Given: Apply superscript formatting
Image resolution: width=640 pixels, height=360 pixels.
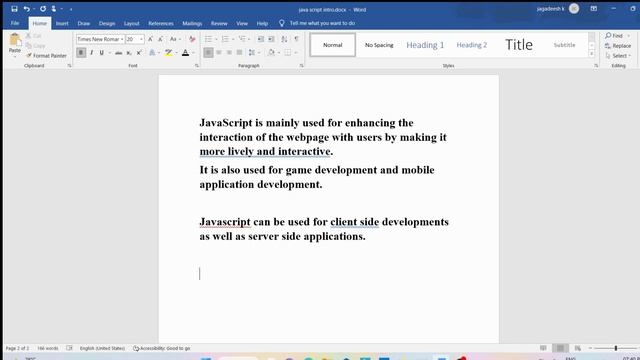Looking at the screenshot, I should 139,53.
